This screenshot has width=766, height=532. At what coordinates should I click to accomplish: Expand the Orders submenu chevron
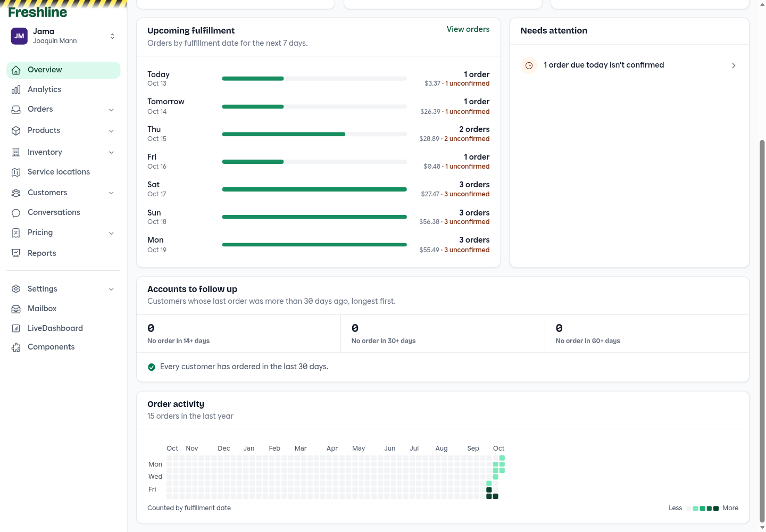[111, 110]
